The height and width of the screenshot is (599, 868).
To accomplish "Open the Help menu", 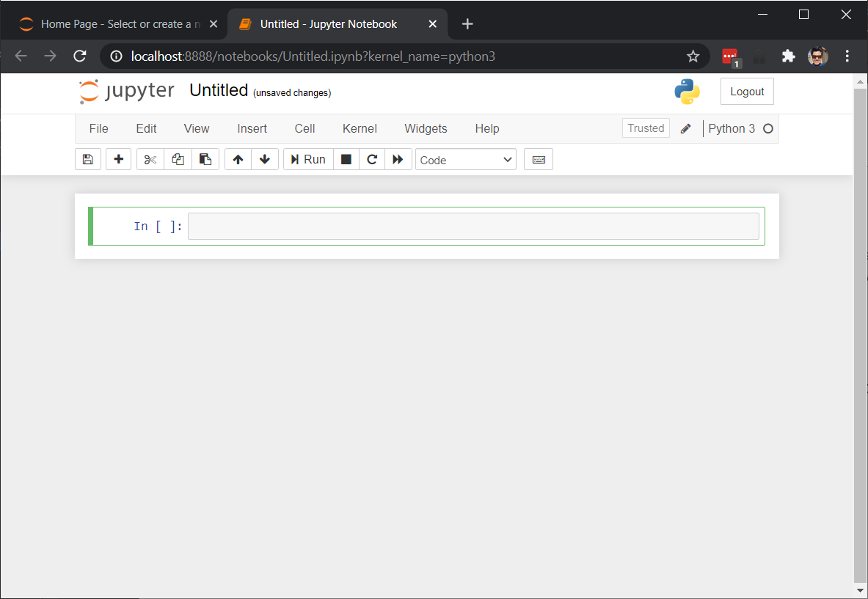I will [x=487, y=128].
